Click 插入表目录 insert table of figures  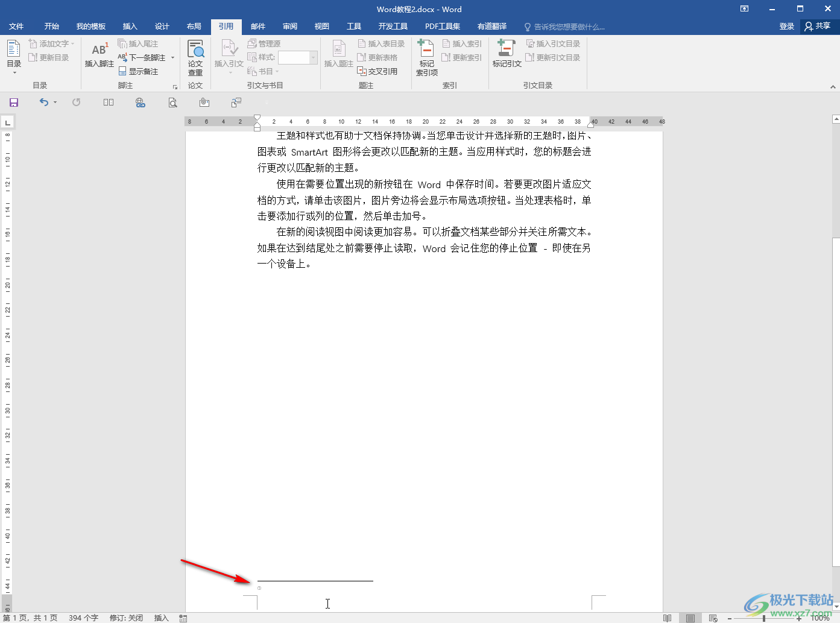pos(381,43)
